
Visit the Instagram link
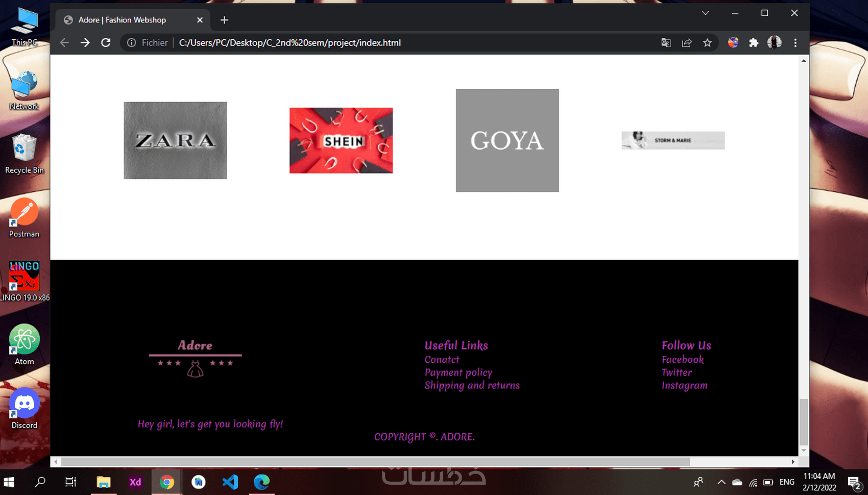pos(685,385)
